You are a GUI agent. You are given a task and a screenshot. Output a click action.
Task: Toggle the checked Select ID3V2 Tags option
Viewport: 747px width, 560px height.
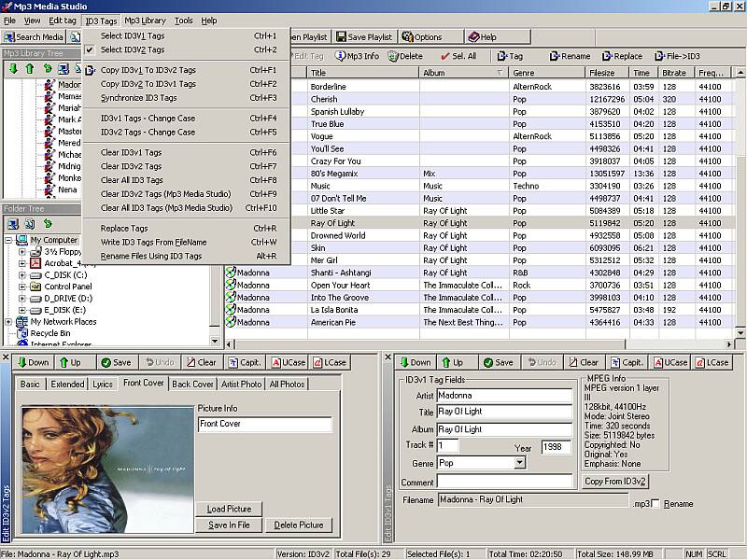tap(132, 49)
